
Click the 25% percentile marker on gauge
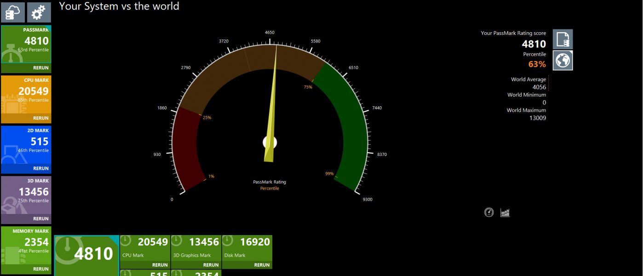207,117
